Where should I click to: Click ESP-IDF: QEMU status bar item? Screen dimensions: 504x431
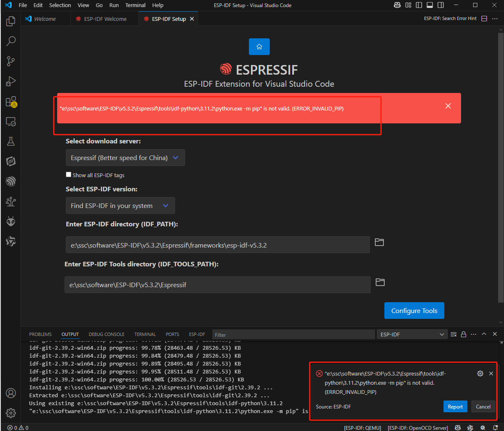point(362,428)
